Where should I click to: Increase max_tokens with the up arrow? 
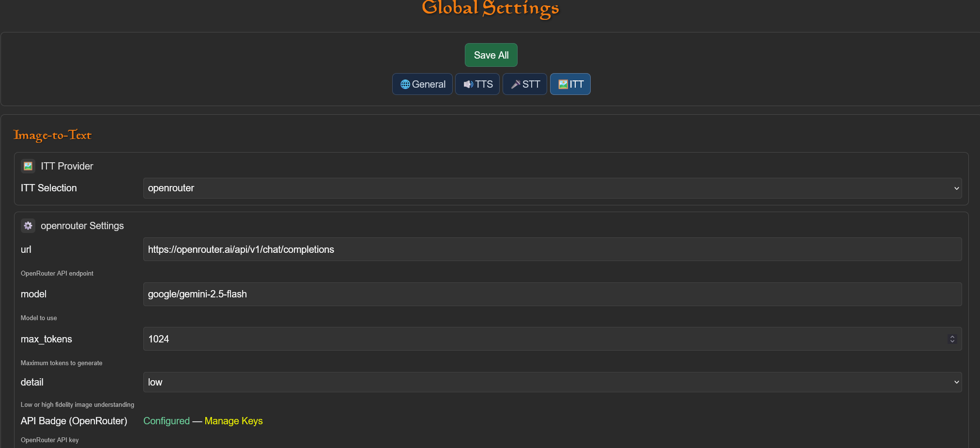pyautogui.click(x=952, y=337)
